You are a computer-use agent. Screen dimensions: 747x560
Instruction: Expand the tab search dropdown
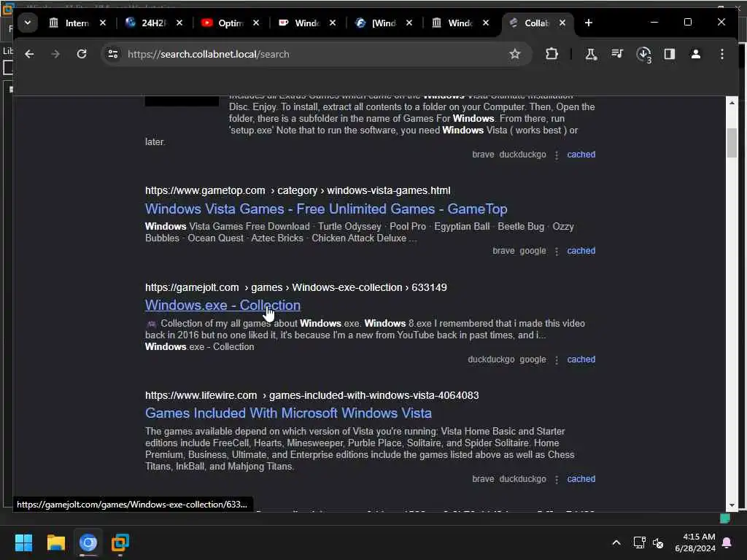coord(28,23)
